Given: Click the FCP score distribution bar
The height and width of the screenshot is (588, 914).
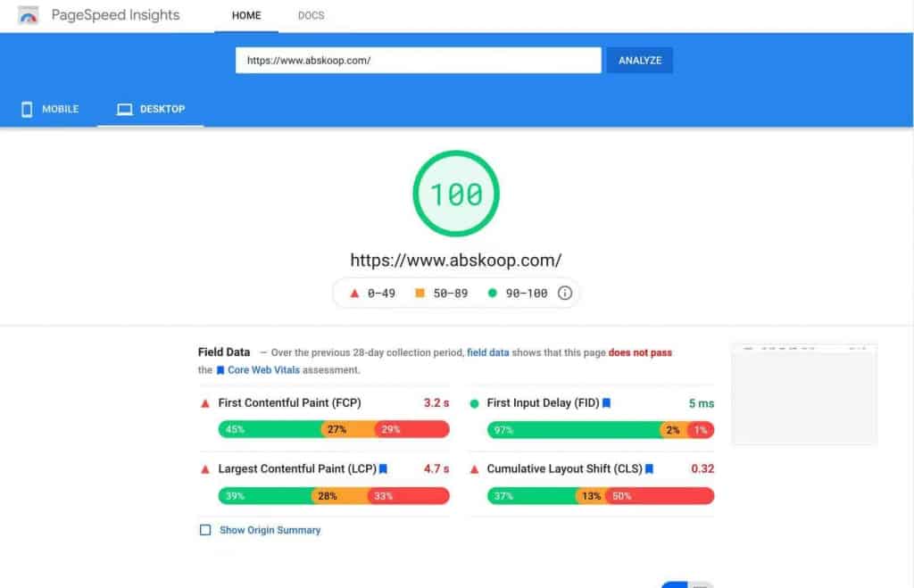Looking at the screenshot, I should (x=332, y=429).
